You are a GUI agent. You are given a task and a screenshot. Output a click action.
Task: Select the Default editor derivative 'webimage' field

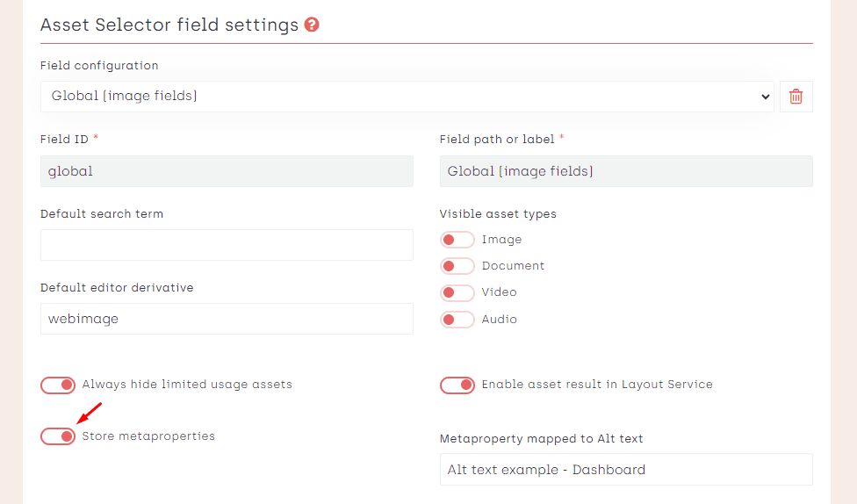(x=227, y=319)
